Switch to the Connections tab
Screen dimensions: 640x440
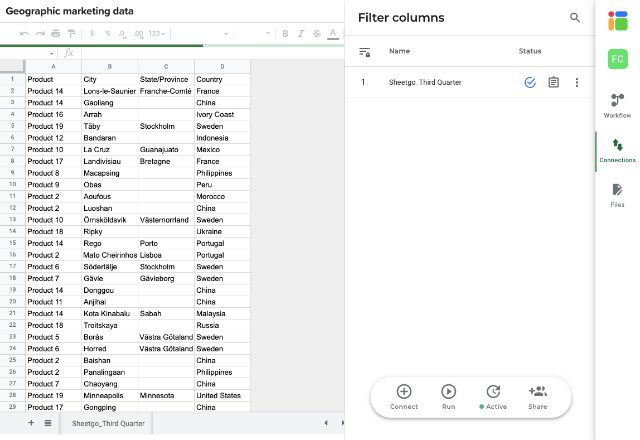(617, 151)
